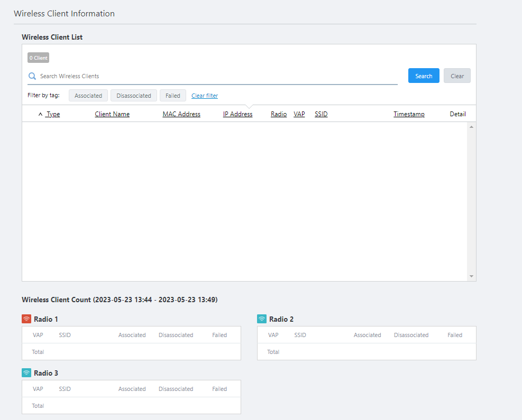Screen dimensions: 522x420
Task: Toggle the Failed tag filter
Action: 172,96
